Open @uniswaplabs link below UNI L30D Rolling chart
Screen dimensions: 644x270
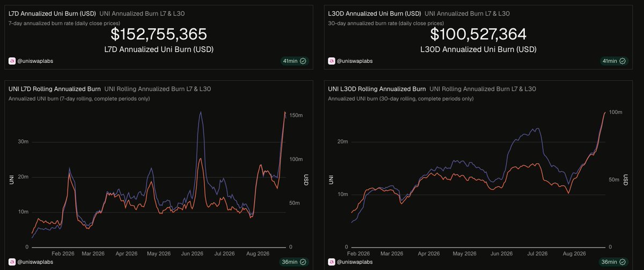tap(355, 262)
